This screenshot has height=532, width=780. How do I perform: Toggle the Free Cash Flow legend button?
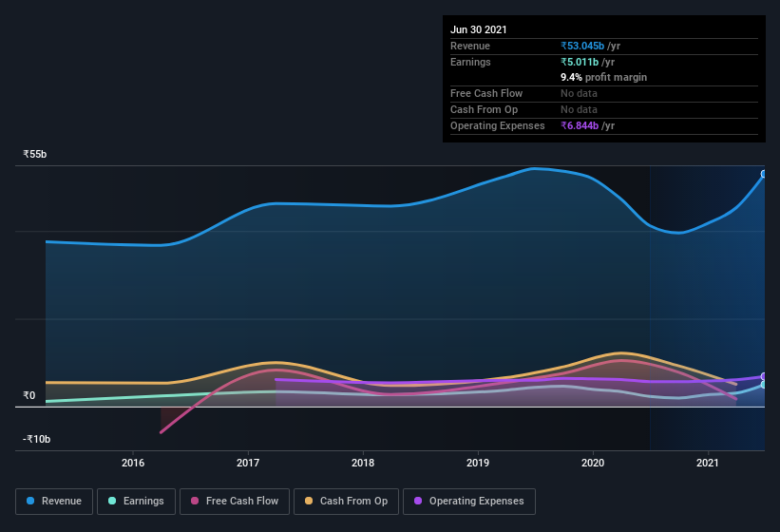coord(235,502)
